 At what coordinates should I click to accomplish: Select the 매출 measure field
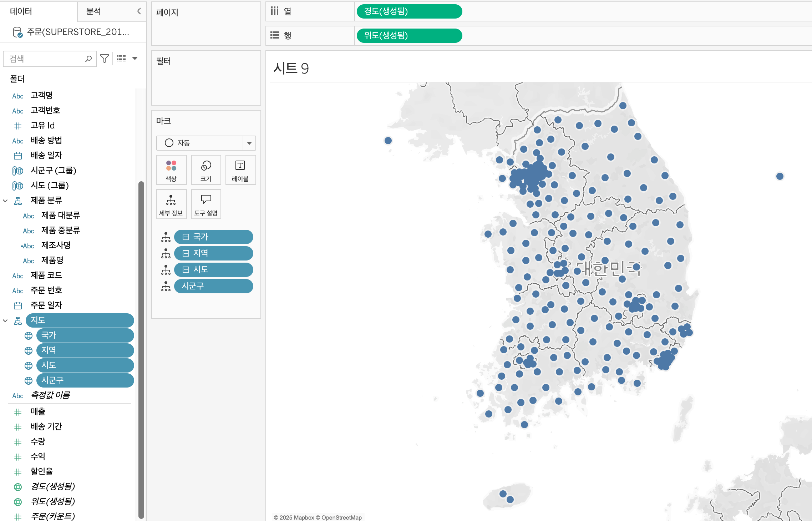pyautogui.click(x=38, y=411)
